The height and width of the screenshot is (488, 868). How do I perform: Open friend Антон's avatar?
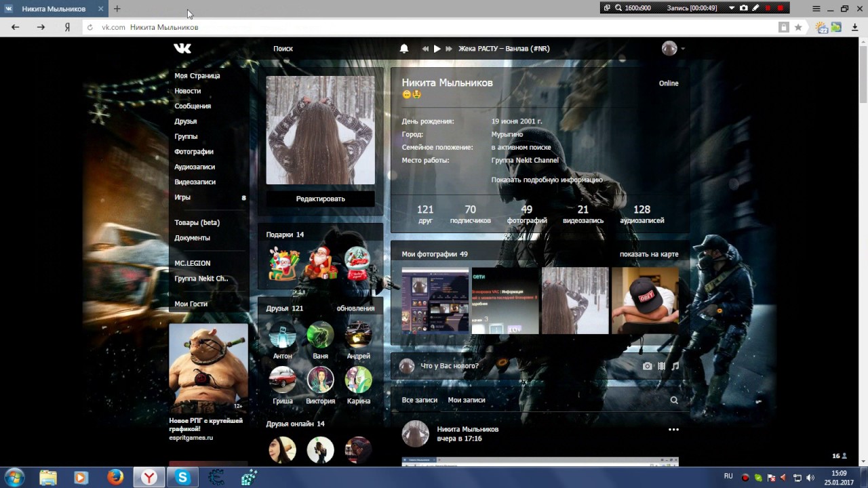click(282, 335)
